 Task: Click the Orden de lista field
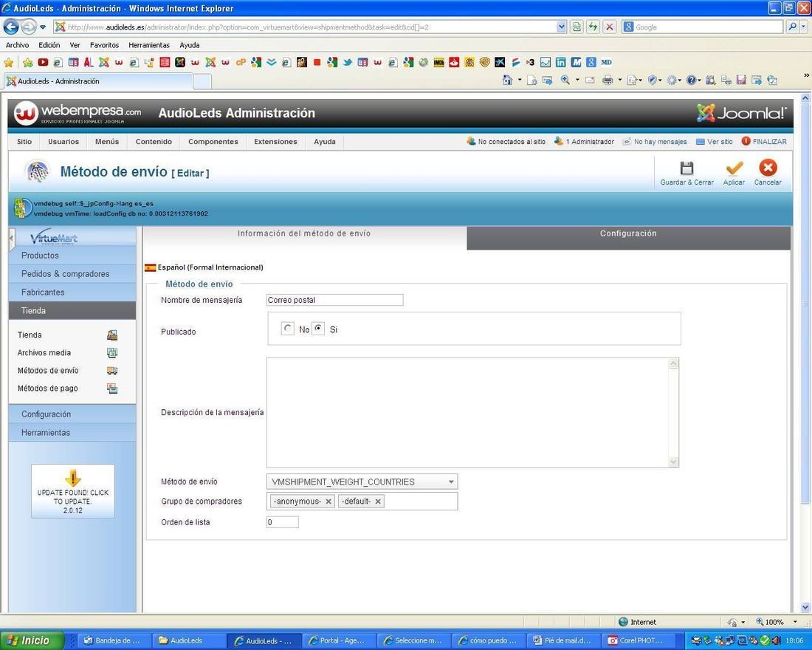coord(282,522)
